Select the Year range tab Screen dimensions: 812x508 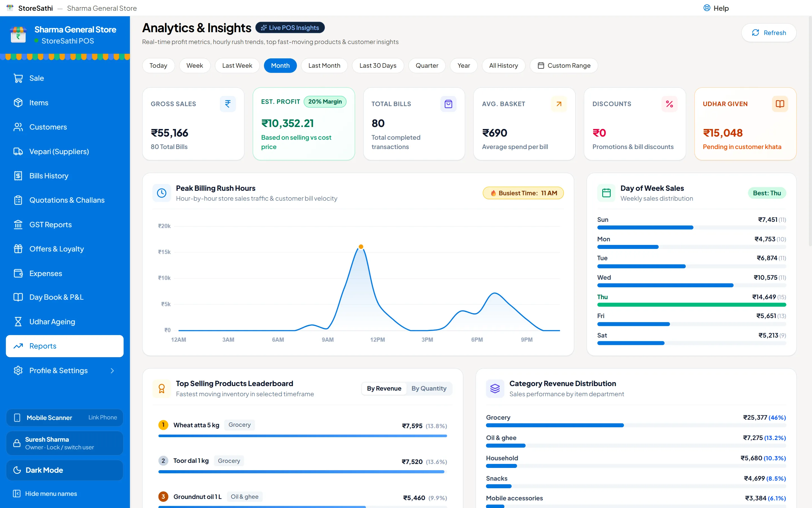point(464,65)
